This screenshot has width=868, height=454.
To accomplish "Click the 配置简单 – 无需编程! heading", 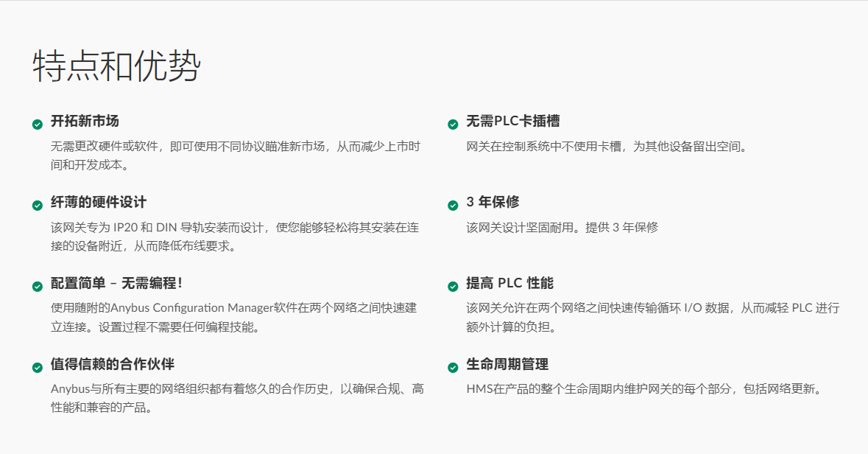I will (x=116, y=284).
